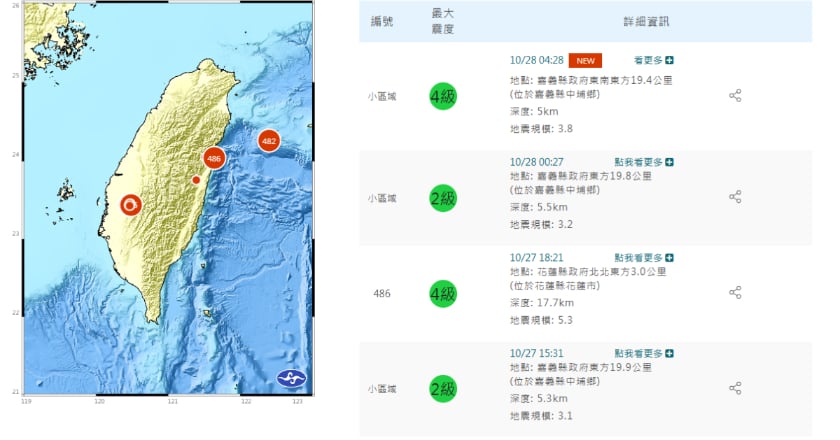Expand 點我看更多 for the 10/28 00:27 earthquake
The height and width of the screenshot is (440, 840).
pyautogui.click(x=644, y=162)
